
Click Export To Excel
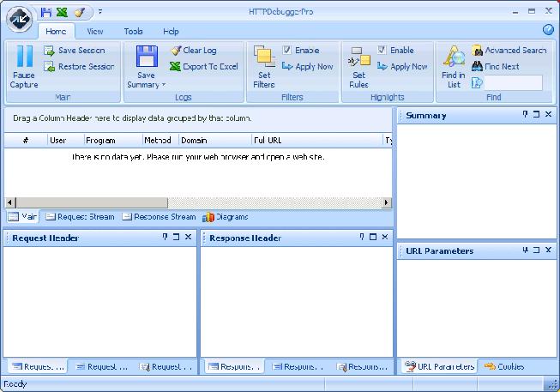(204, 66)
